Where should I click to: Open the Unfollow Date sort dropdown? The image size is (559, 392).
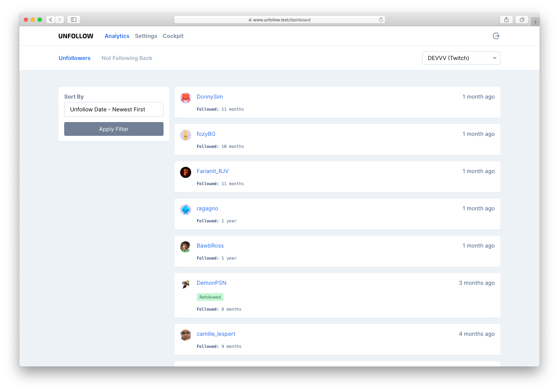click(114, 109)
